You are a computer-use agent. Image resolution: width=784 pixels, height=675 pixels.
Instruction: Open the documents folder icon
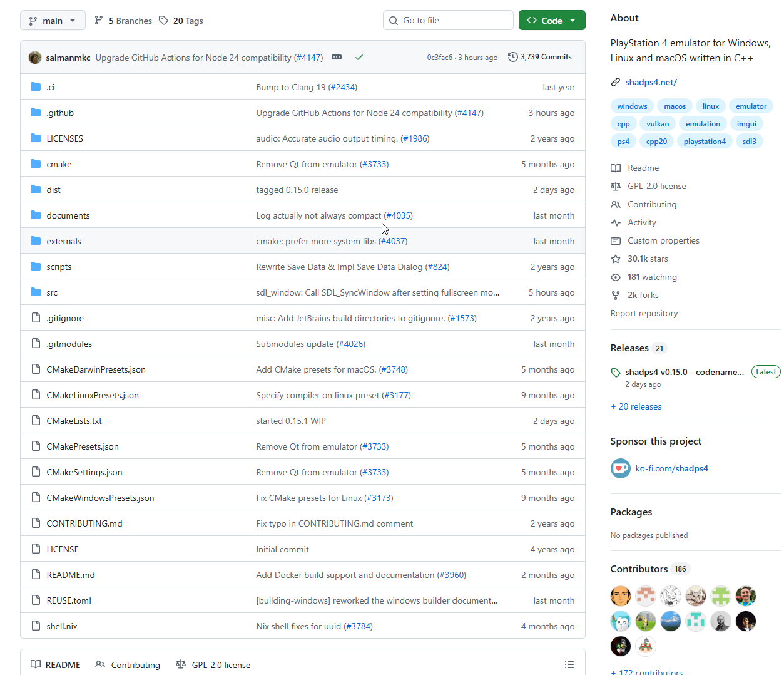coord(36,215)
